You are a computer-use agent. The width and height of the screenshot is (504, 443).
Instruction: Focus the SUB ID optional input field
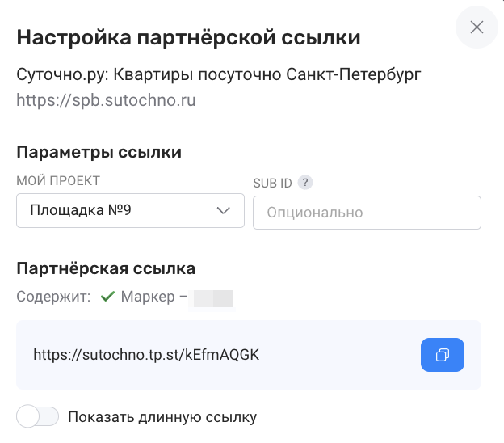point(367,213)
